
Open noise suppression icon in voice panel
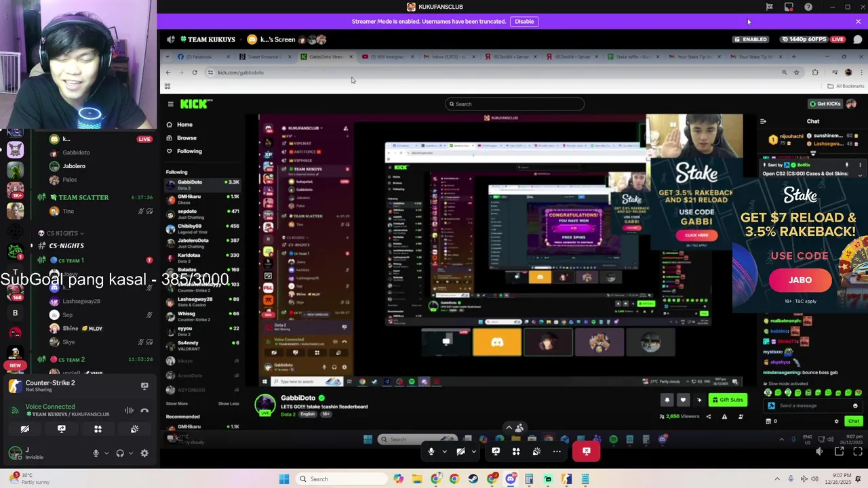[129, 411]
